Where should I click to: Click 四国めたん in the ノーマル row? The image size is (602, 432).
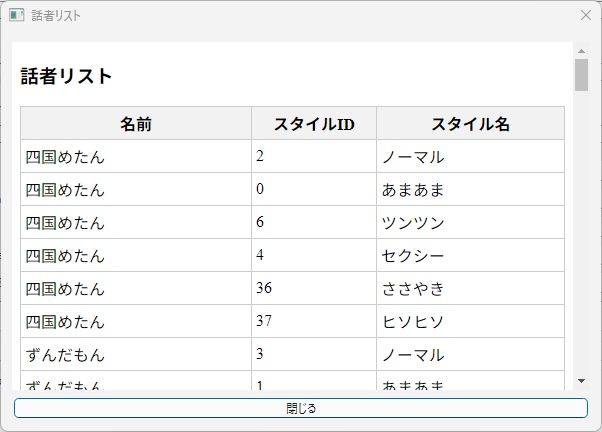[65, 157]
